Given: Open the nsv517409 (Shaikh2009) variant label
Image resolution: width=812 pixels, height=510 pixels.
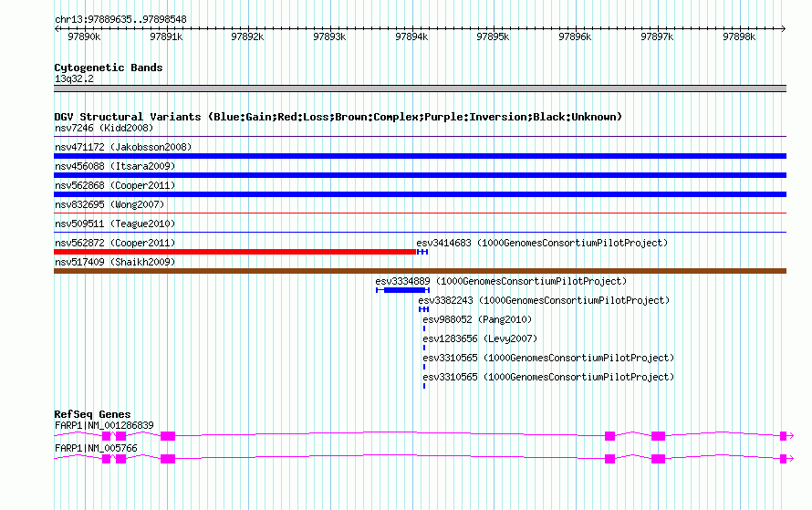Looking at the screenshot, I should (x=115, y=262).
